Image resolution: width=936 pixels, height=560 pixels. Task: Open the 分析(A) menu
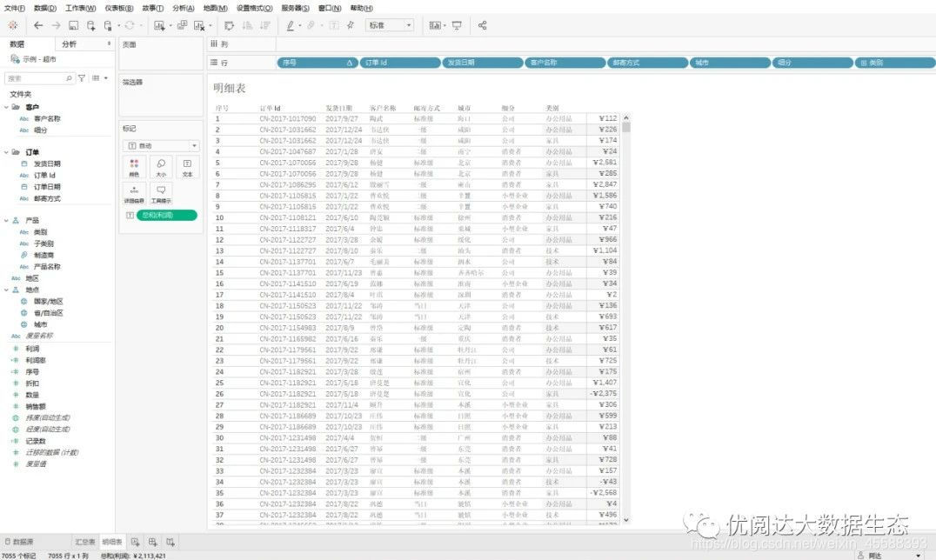(x=184, y=8)
